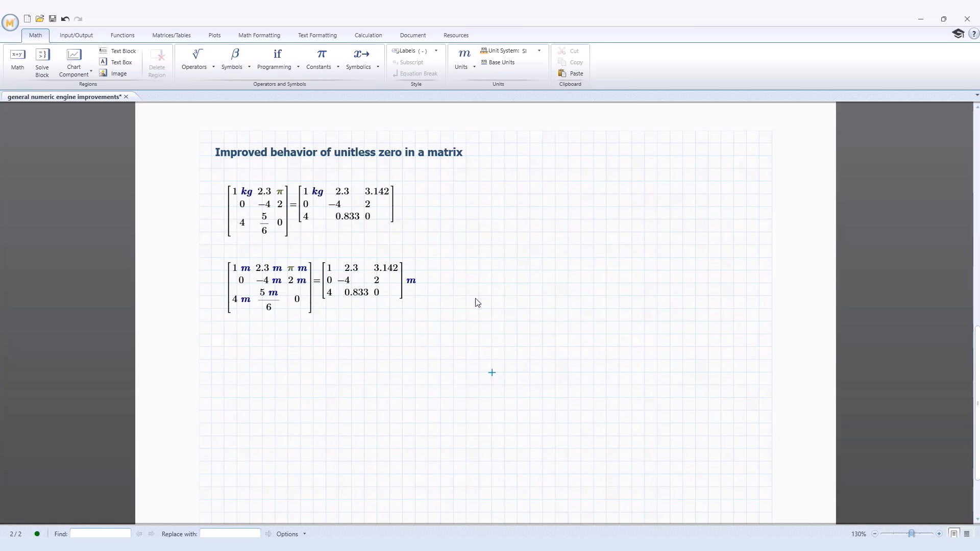Insert a Chart Component

coord(73,58)
